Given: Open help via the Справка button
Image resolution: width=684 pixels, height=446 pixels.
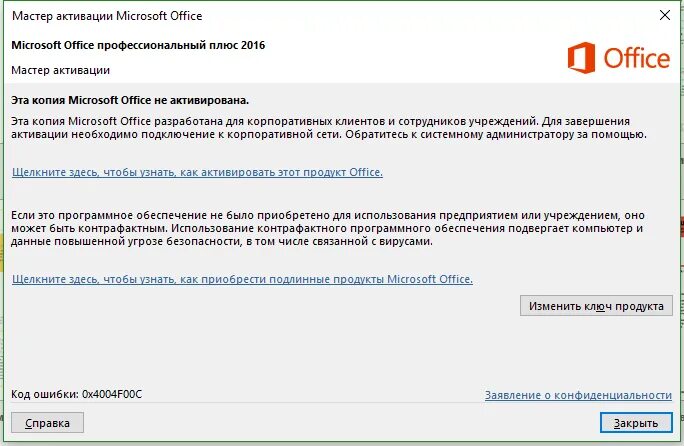Looking at the screenshot, I should click(48, 423).
